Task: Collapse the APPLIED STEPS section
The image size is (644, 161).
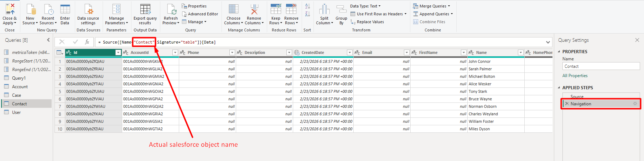Action: [559, 88]
